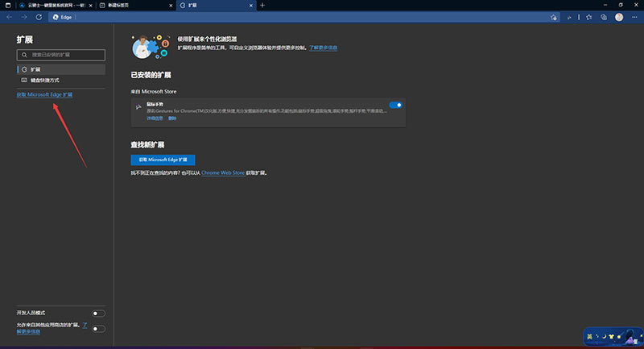Open the Chrome Web Store link
Image resolution: width=644 pixels, height=349 pixels.
(x=223, y=173)
